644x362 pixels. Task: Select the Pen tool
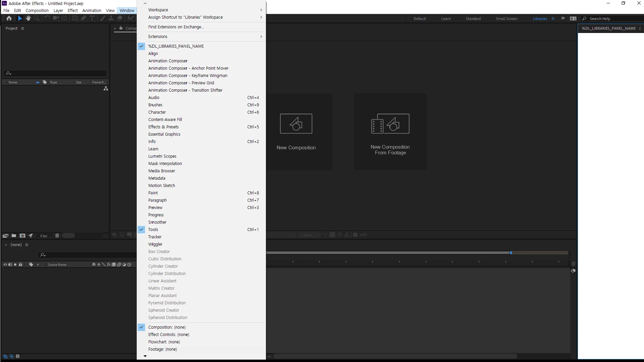[x=83, y=18]
